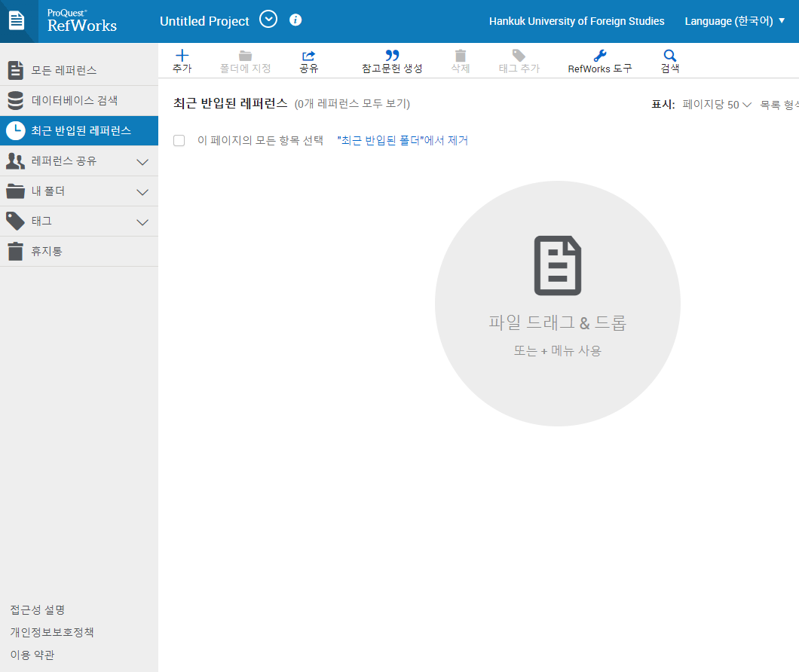This screenshot has height=672, width=799.
Task: Click the 삭제 trash icon in toolbar
Action: point(460,56)
